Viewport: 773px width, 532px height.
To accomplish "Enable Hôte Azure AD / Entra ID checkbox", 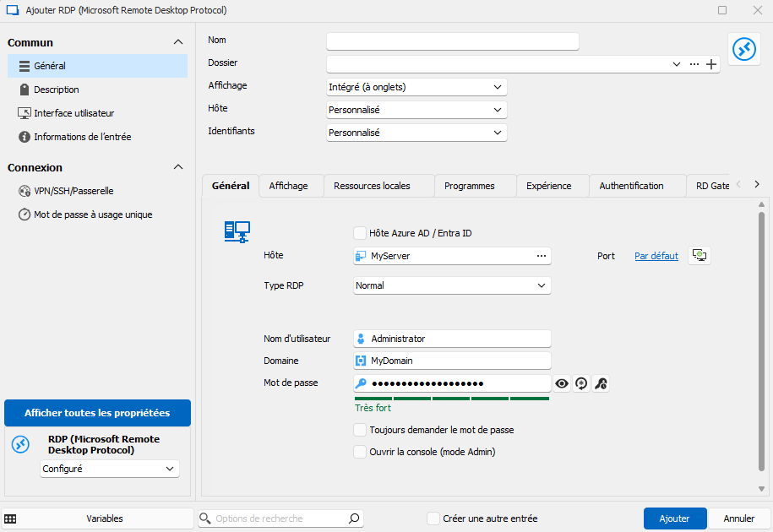I will coord(360,233).
